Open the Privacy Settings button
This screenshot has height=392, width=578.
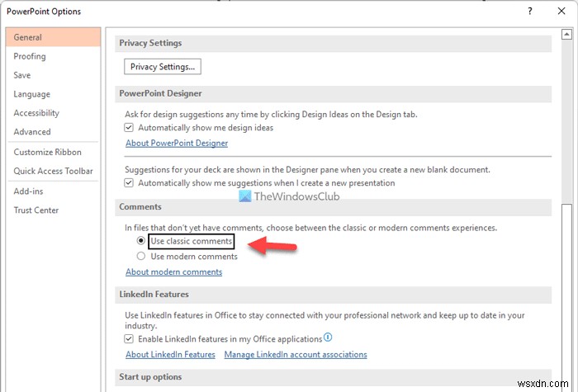163,66
